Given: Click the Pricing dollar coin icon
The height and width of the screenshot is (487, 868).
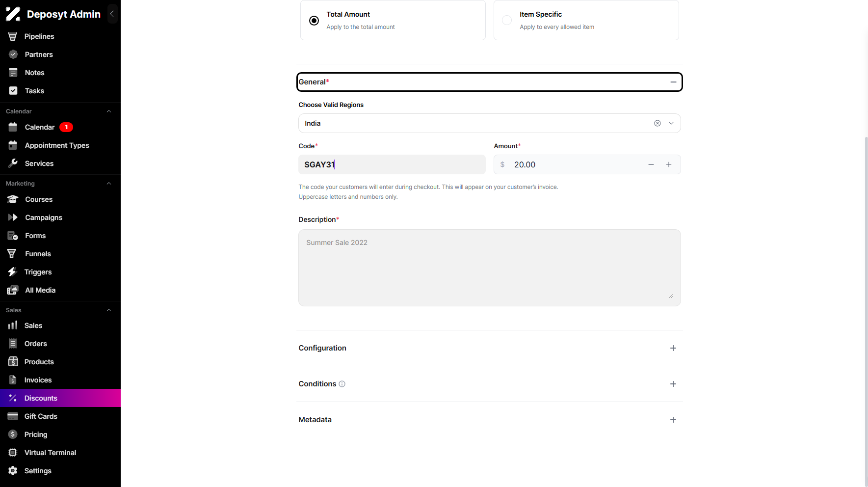Looking at the screenshot, I should point(13,434).
